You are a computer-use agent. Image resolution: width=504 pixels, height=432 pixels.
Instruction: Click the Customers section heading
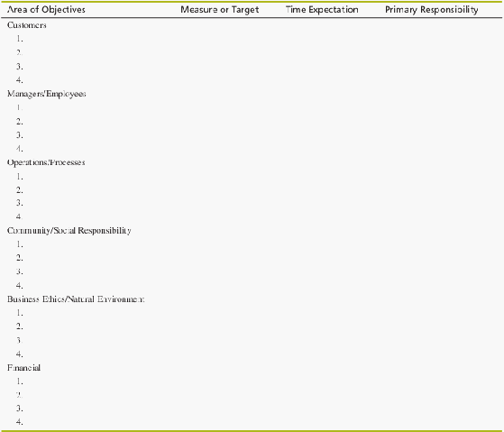point(27,25)
